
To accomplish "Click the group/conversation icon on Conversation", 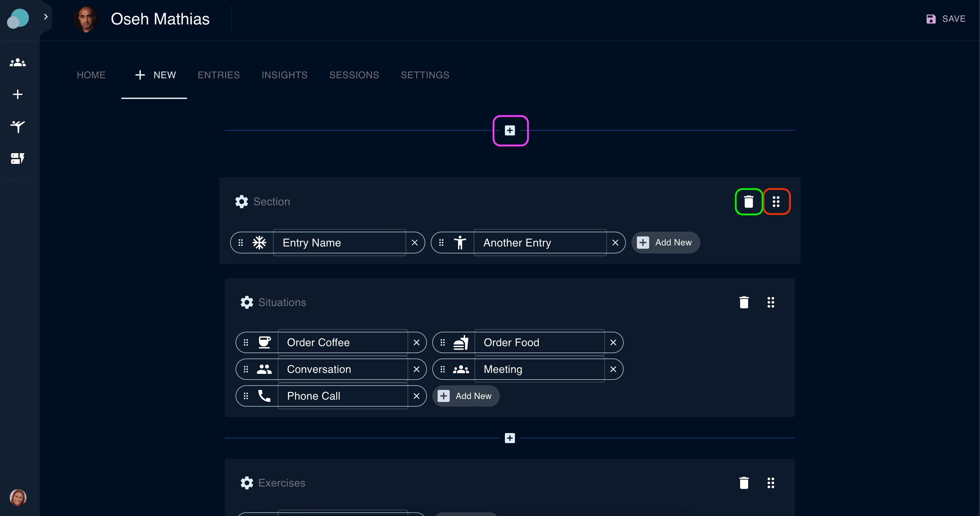I will (264, 369).
